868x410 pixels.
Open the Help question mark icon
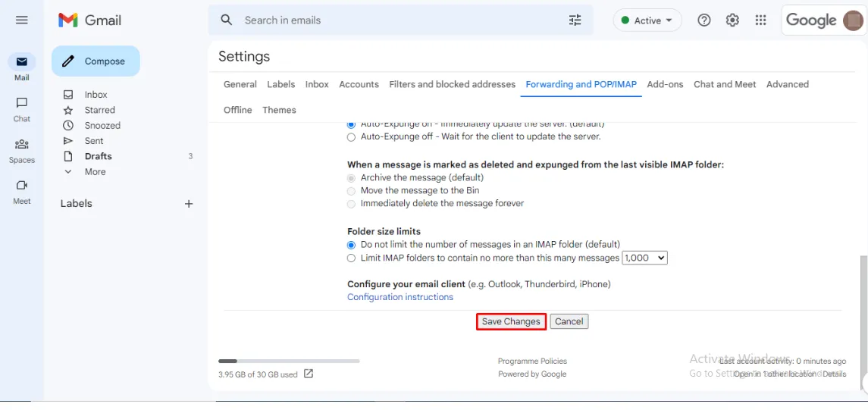[x=704, y=20]
